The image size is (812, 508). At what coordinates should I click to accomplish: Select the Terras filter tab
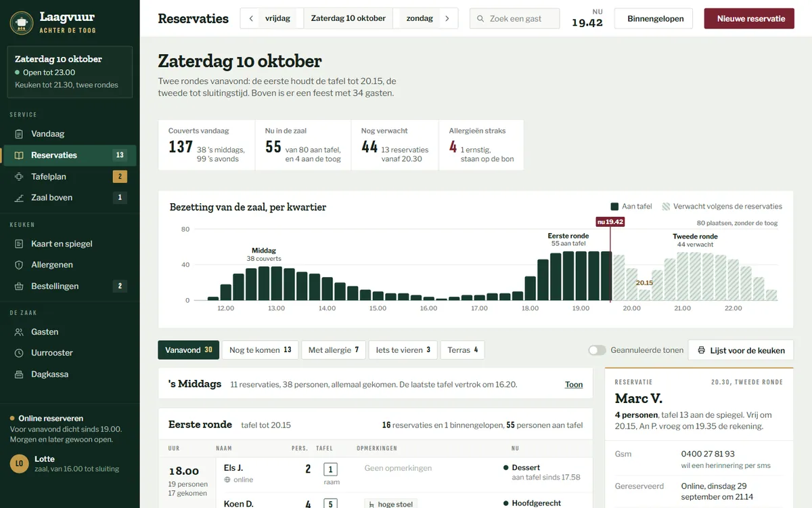click(463, 350)
